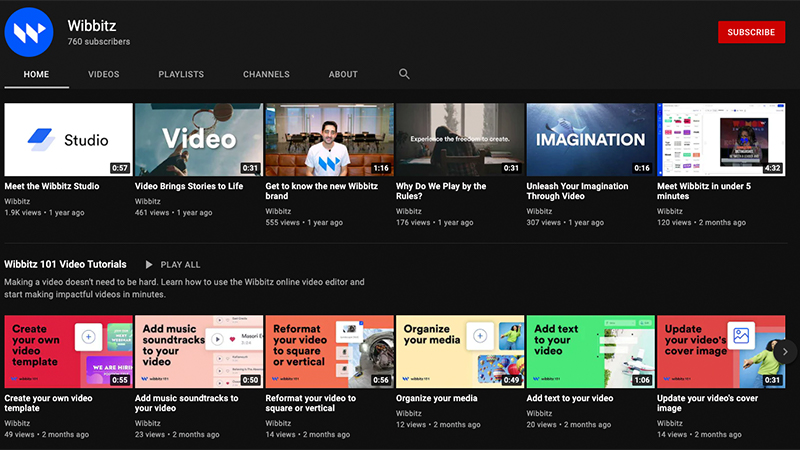The height and width of the screenshot is (450, 800).
Task: Go to the Channels tab
Action: (266, 74)
